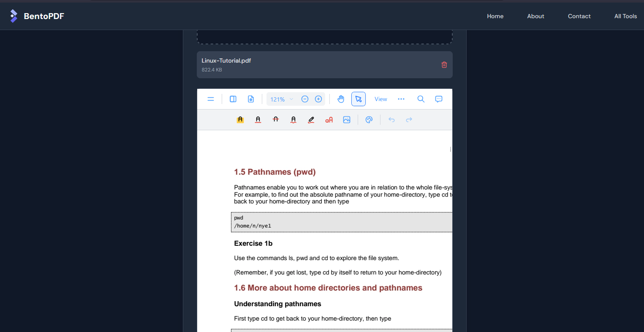Delete the Linux-Tutorial.pdf file with trash icon
This screenshot has height=332, width=644.
(x=444, y=65)
